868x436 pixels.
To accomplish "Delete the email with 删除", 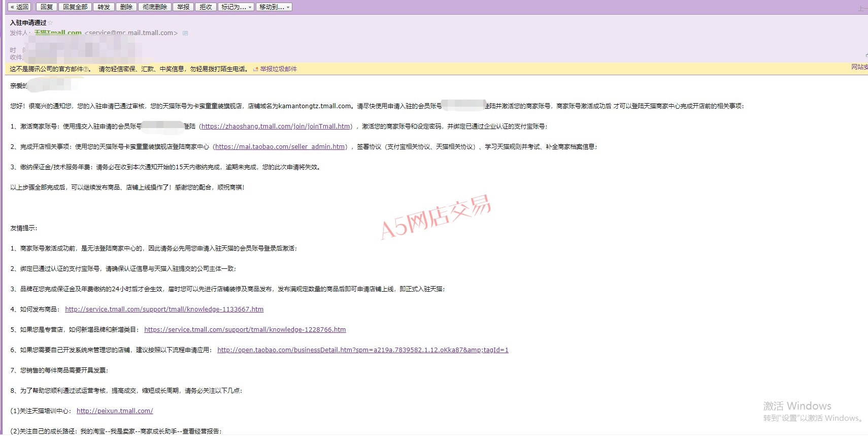I will pos(126,7).
